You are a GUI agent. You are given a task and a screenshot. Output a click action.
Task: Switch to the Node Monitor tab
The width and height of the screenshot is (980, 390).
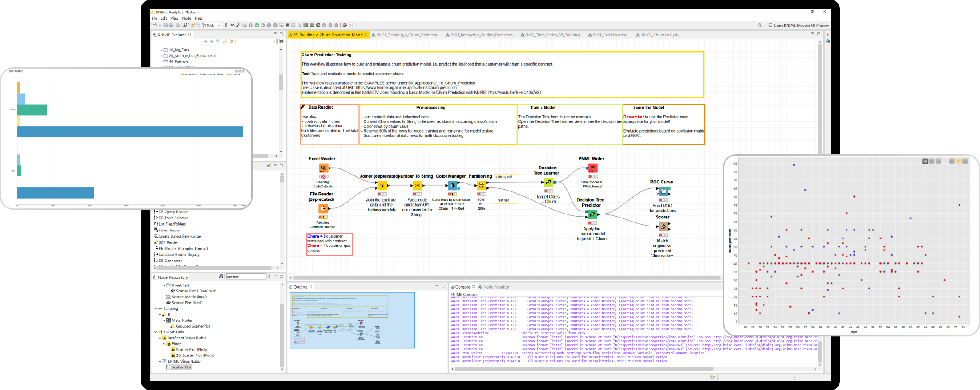(494, 287)
